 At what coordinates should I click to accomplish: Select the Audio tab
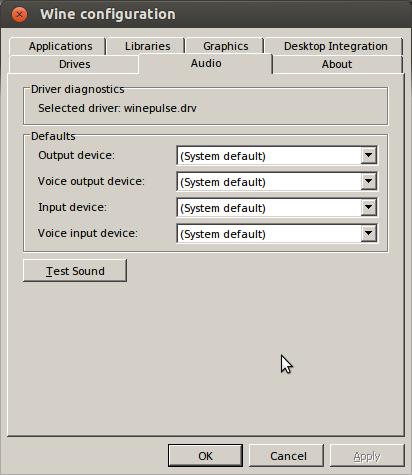pyautogui.click(x=206, y=63)
